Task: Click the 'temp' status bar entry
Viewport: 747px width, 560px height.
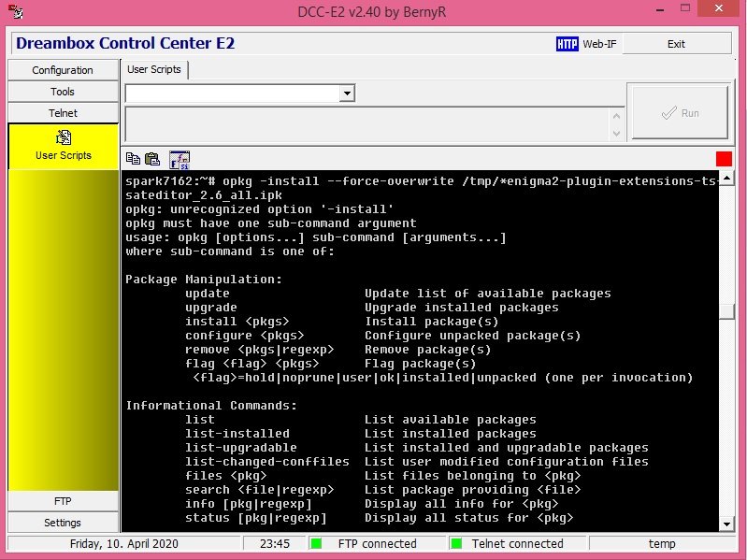Action: click(x=662, y=543)
